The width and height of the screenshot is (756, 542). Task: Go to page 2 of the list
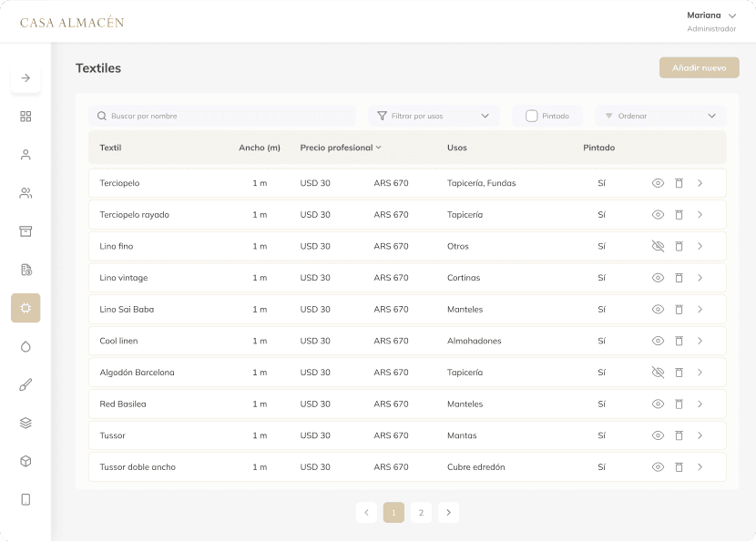point(421,513)
